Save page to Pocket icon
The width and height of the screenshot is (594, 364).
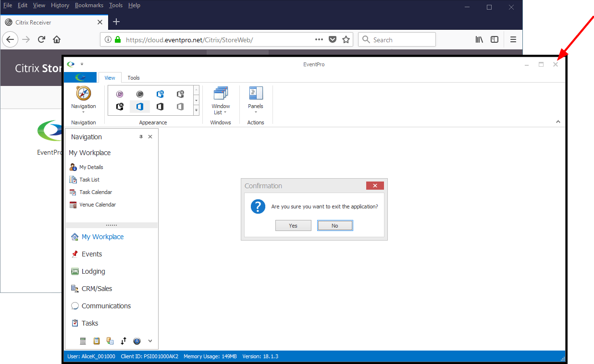[332, 39]
